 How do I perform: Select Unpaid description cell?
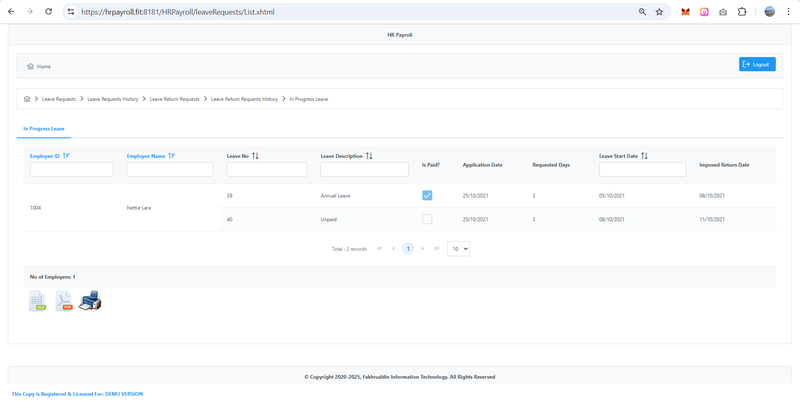pyautogui.click(x=329, y=219)
